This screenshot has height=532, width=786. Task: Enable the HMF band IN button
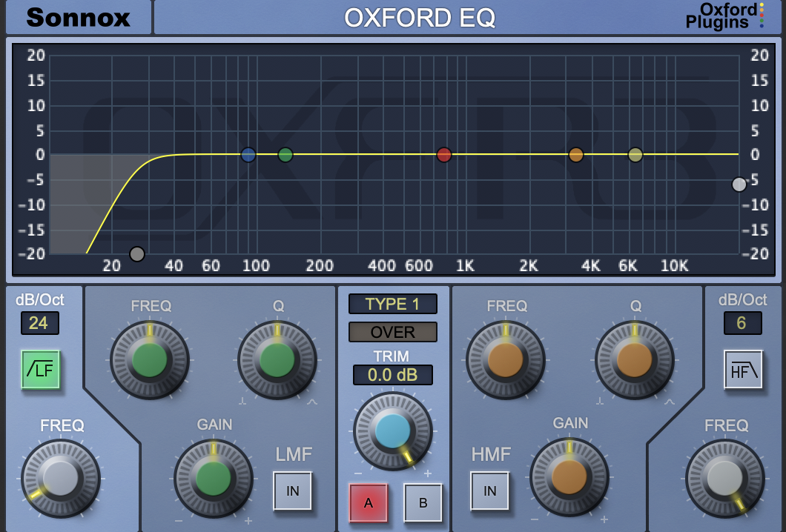[489, 491]
